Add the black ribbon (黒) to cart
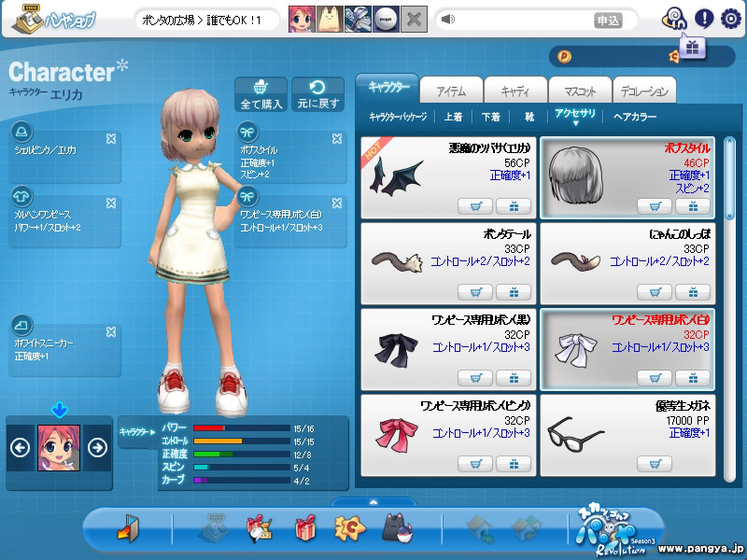 click(475, 378)
